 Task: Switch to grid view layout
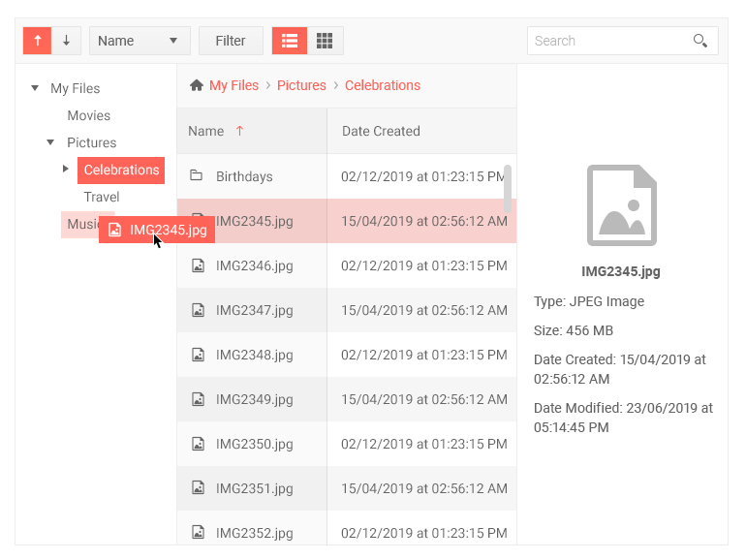(325, 41)
